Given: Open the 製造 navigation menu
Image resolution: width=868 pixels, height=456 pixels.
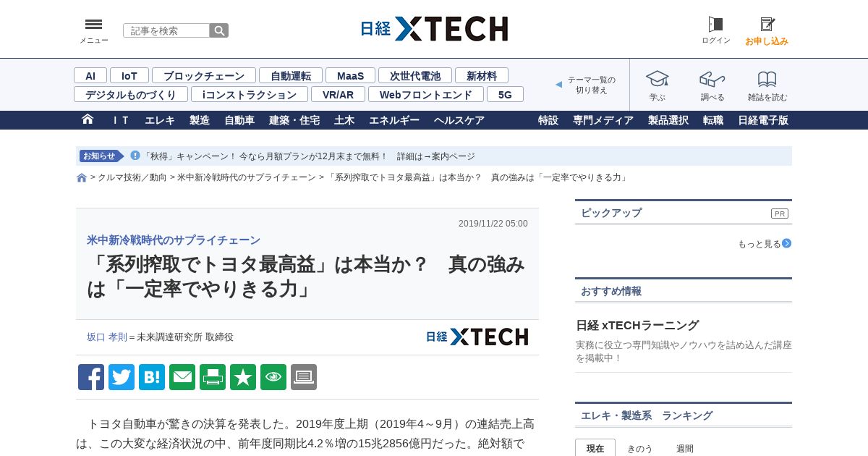Looking at the screenshot, I should click(x=200, y=120).
